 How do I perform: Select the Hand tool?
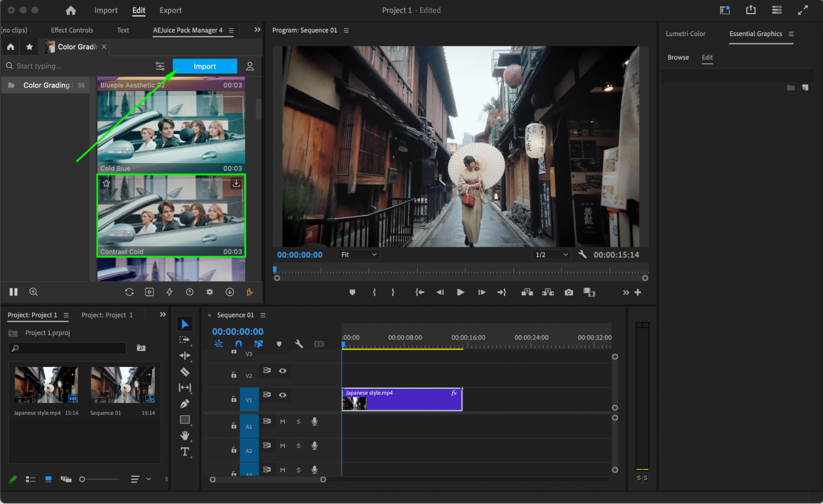185,435
